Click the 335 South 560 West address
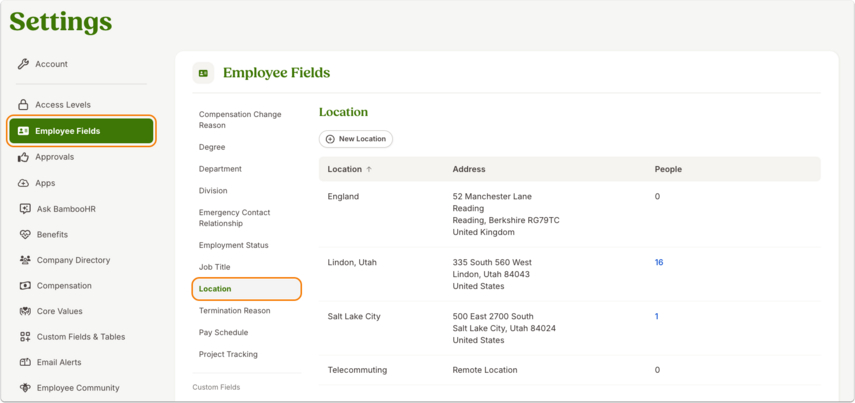Viewport: 855px width, 403px height. pyautogui.click(x=492, y=262)
